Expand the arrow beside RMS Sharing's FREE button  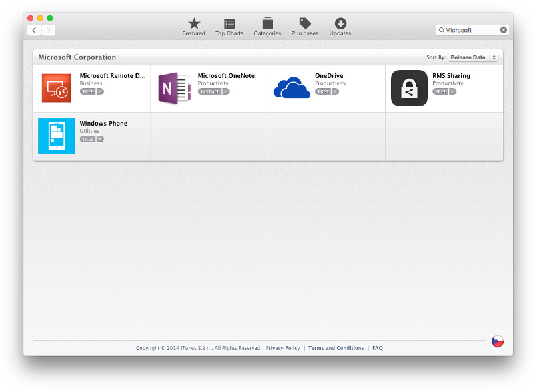pyautogui.click(x=452, y=91)
